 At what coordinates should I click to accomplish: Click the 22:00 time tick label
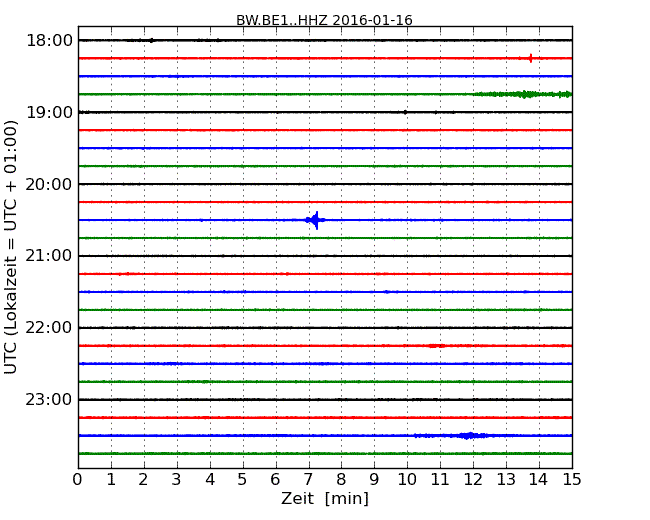point(49,328)
